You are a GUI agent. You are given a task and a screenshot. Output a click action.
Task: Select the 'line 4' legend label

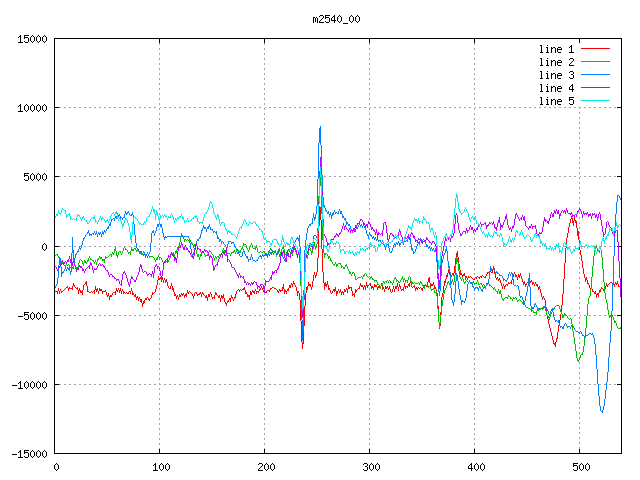[x=556, y=88]
